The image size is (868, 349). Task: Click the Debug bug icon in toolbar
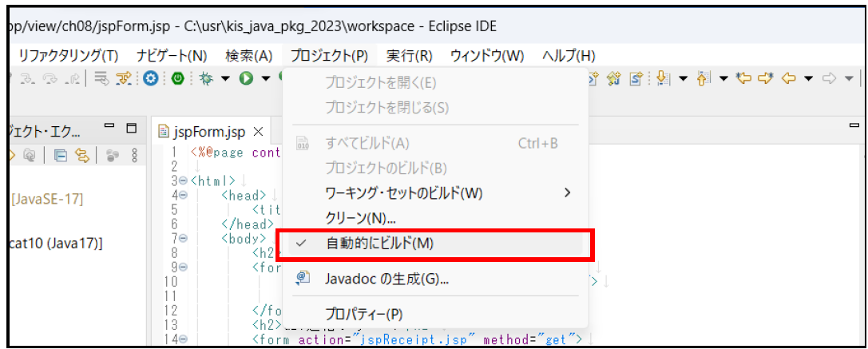[x=205, y=78]
